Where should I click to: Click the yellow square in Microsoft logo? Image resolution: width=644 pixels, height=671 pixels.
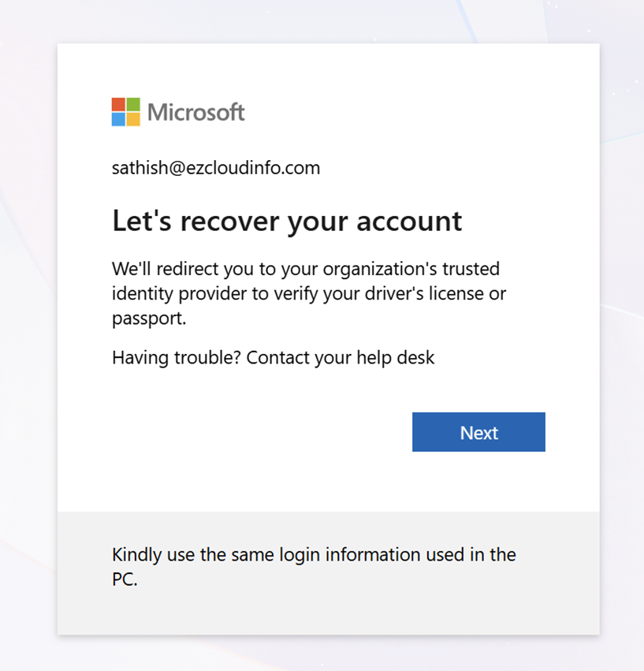point(133,120)
